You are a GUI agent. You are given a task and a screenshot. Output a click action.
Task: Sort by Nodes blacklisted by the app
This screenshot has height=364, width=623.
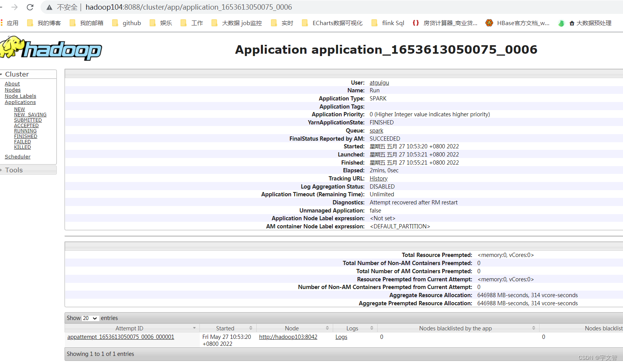(x=458, y=328)
